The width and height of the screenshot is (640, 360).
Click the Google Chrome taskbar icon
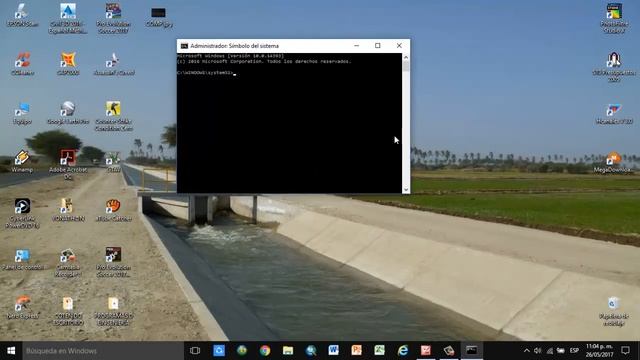pyautogui.click(x=265, y=351)
